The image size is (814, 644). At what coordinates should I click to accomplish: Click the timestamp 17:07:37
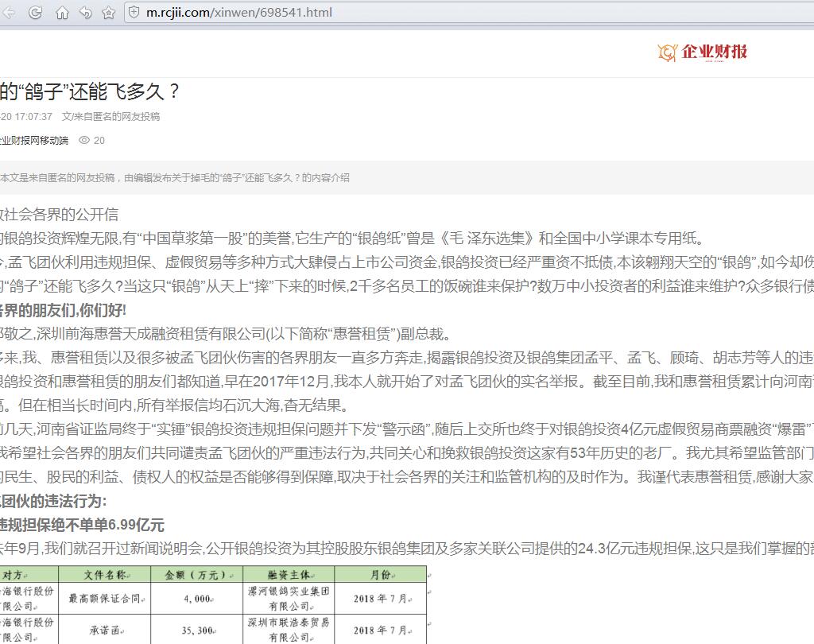click(x=33, y=117)
